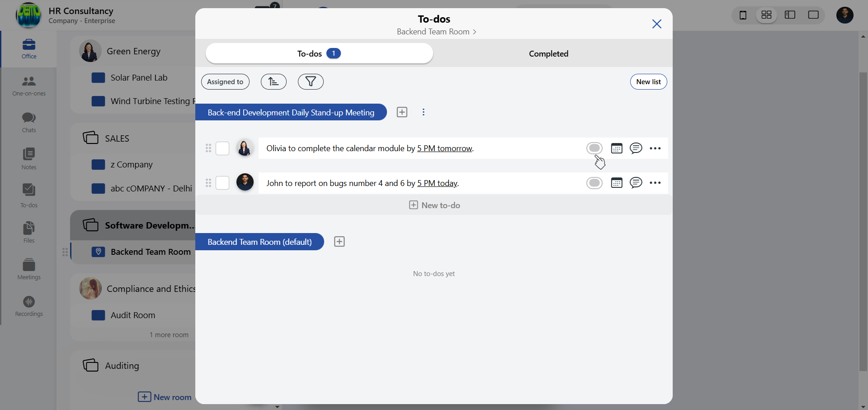Toggle the switch on Olivia's to-do

[594, 148]
